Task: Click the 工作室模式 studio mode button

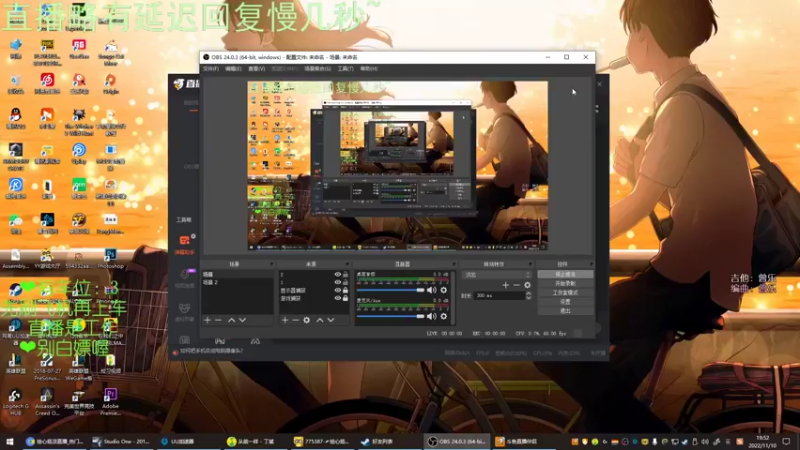Action: (565, 293)
